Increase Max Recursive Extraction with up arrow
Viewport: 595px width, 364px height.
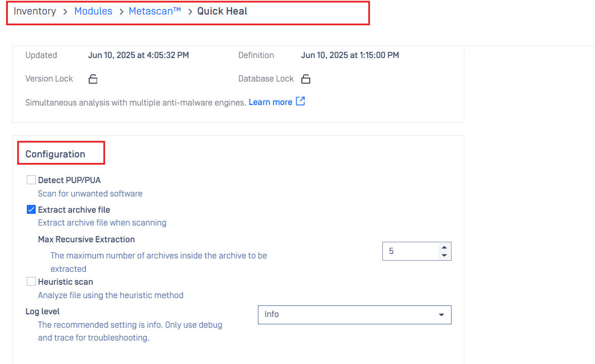(x=444, y=247)
